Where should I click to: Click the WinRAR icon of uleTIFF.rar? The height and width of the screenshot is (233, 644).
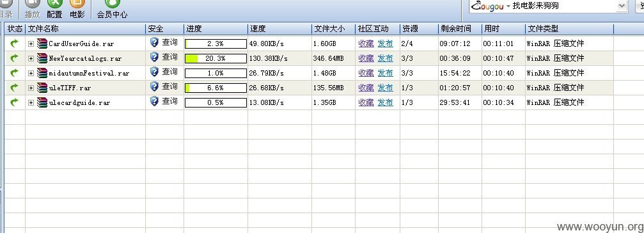[x=42, y=88]
